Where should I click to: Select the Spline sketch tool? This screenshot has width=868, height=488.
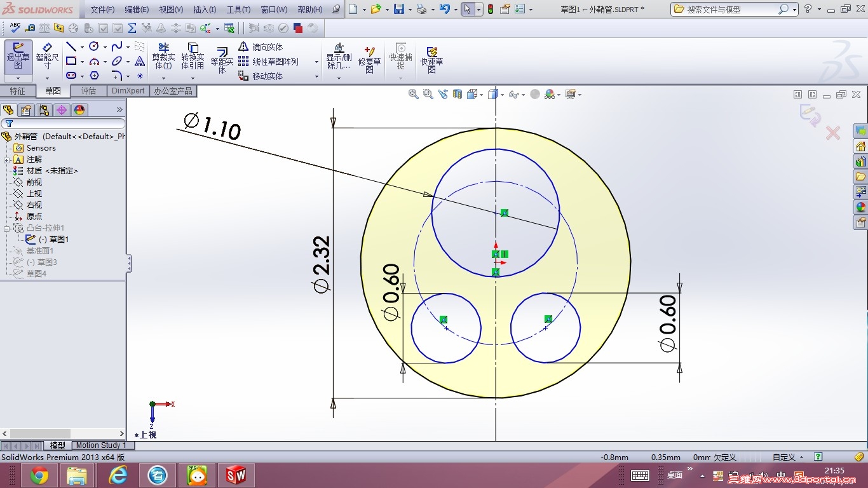tap(117, 46)
